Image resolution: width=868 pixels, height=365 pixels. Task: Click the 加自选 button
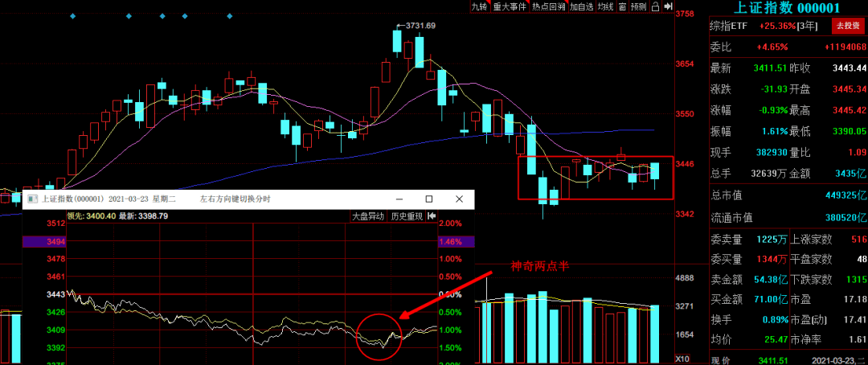coord(581,6)
